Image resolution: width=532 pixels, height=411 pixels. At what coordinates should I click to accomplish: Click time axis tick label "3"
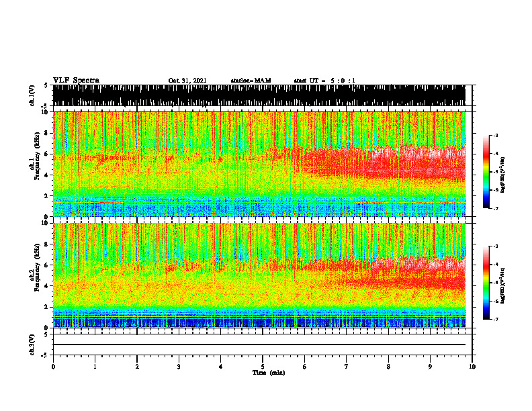(179, 367)
